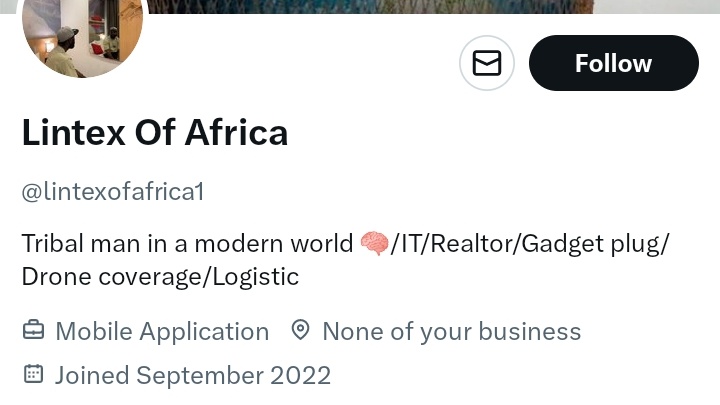720x405 pixels.
Task: Click the brain emoji in the bio
Action: coord(374,243)
